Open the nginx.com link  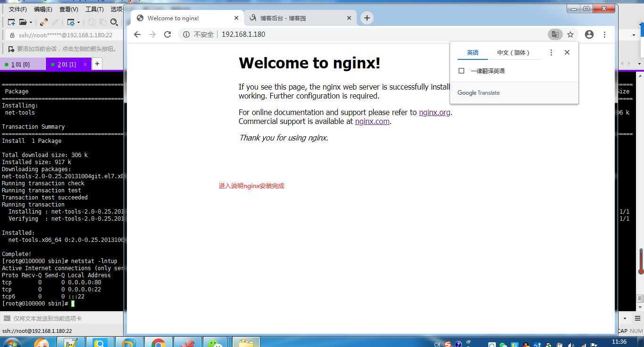(x=372, y=121)
